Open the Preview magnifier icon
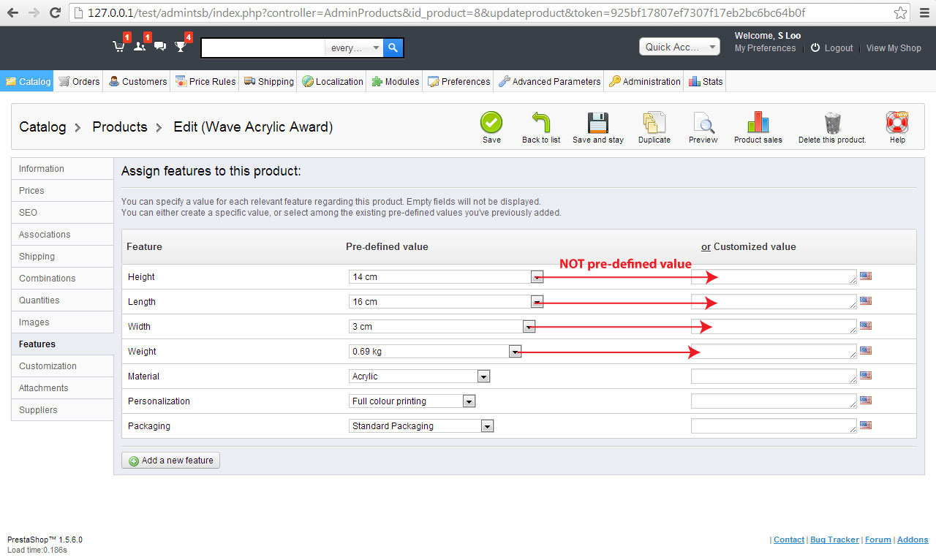 [703, 122]
